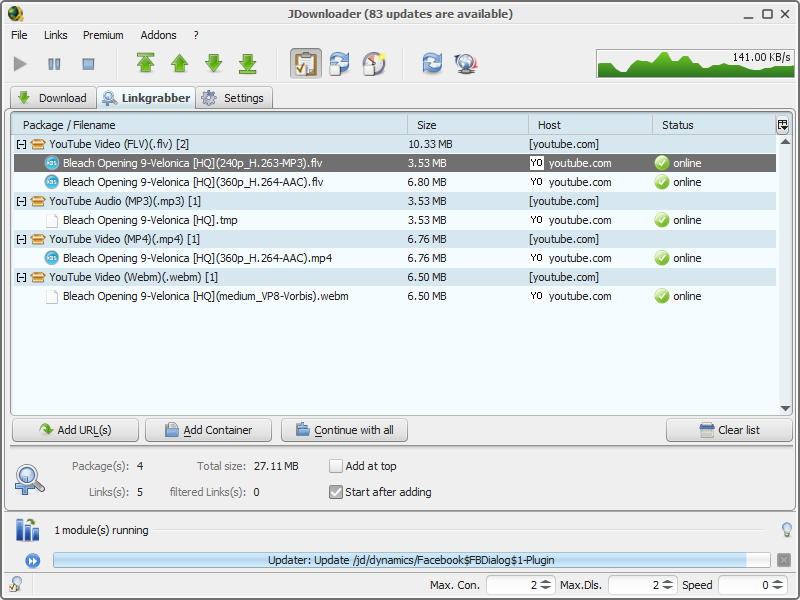This screenshot has width=800, height=600.
Task: Click the auto-reconnect toggle icon in the toolbar
Action: tap(340, 63)
